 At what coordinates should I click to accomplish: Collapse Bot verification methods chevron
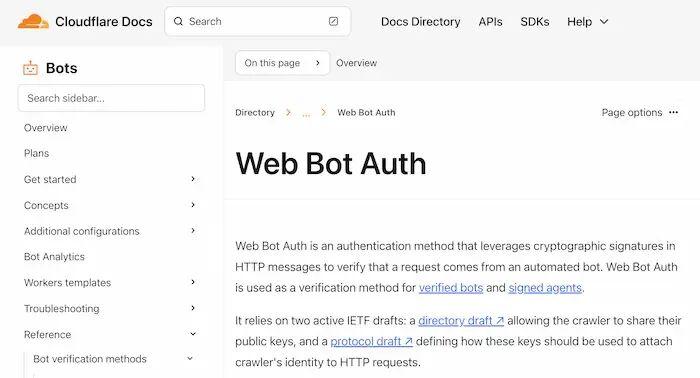tap(190, 358)
